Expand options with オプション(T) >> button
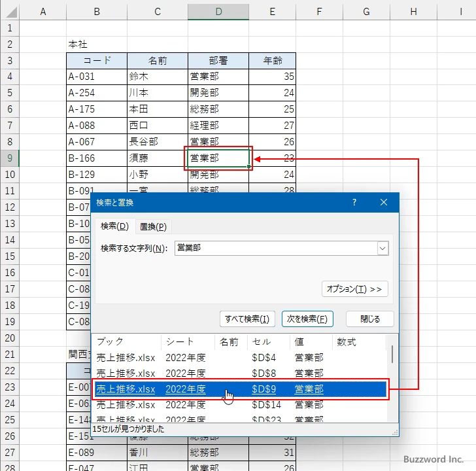 pos(354,288)
